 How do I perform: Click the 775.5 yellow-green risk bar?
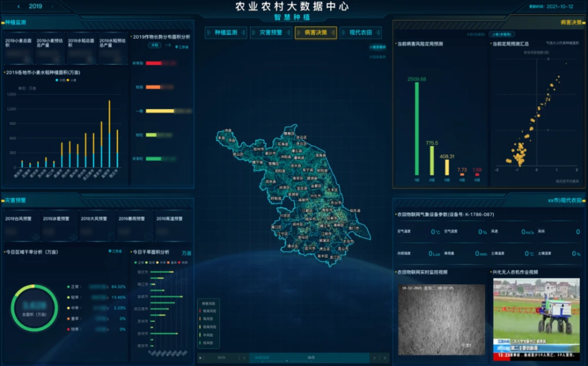432,161
